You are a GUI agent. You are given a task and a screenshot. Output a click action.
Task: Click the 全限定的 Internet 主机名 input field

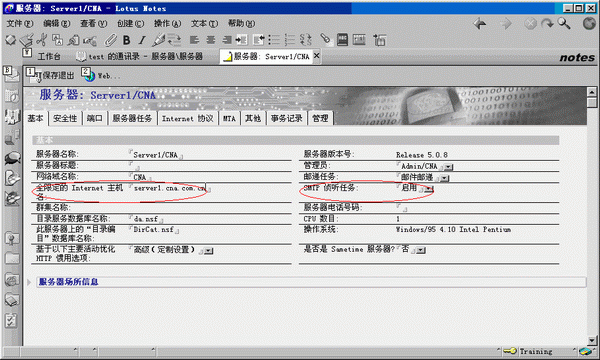170,188
